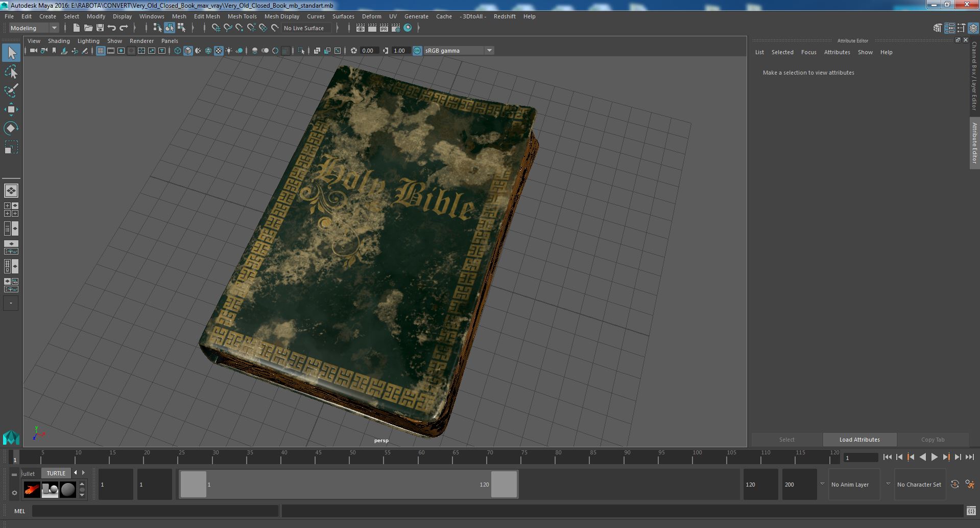Toggle film gate display
980x528 pixels.
[x=111, y=51]
